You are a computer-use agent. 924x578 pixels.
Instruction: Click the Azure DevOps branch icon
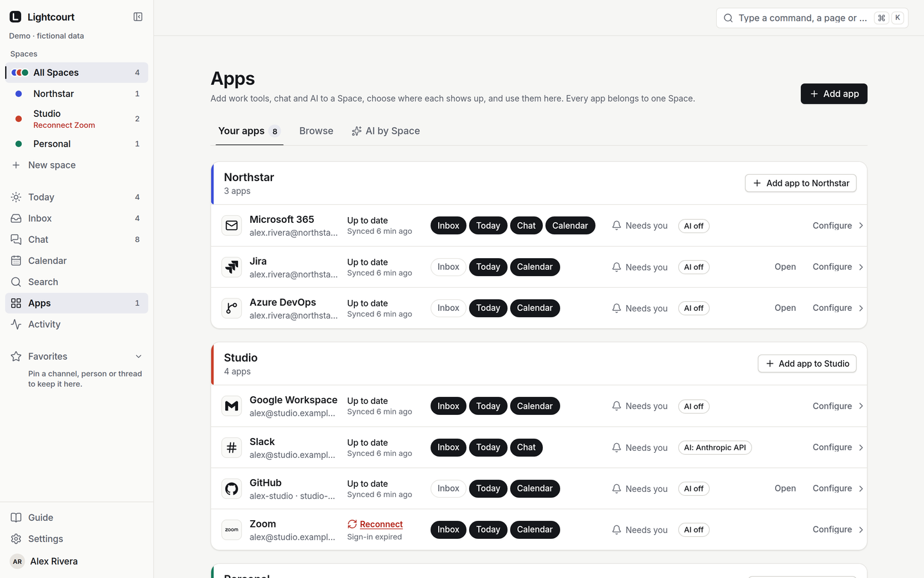click(x=232, y=308)
